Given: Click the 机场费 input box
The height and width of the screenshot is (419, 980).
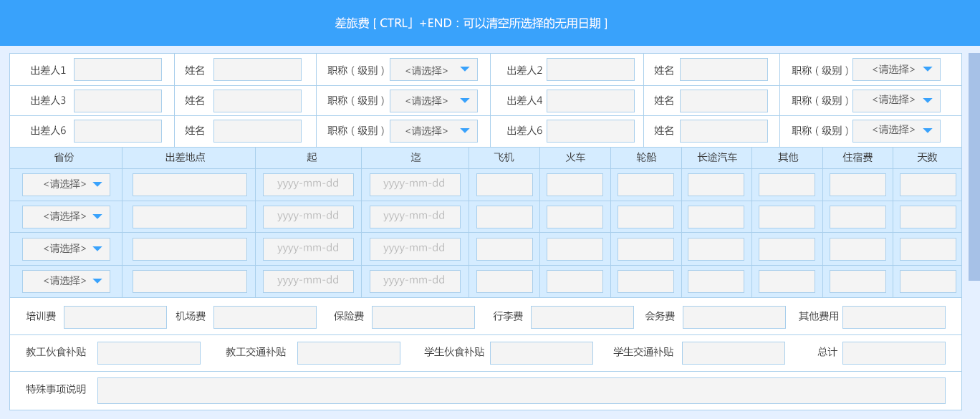Looking at the screenshot, I should point(264,317).
